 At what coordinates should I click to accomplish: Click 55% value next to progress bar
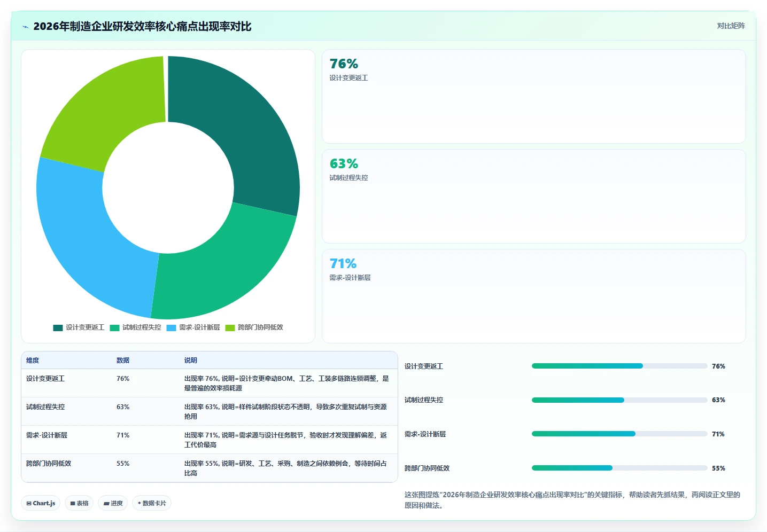pos(718,468)
